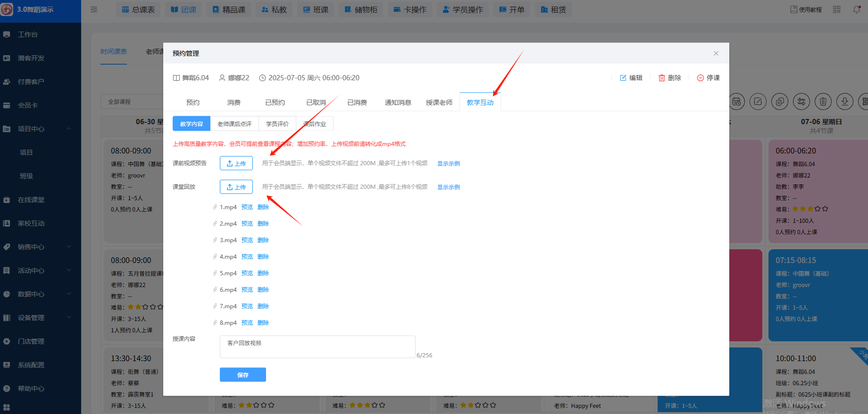Click 预览 link next to 3.mp4

247,240
